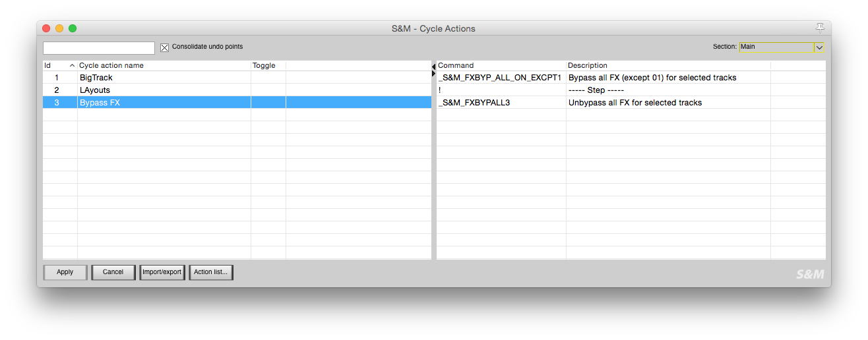Minimize the window with the yellow button
The height and width of the screenshot is (340, 868).
click(59, 28)
